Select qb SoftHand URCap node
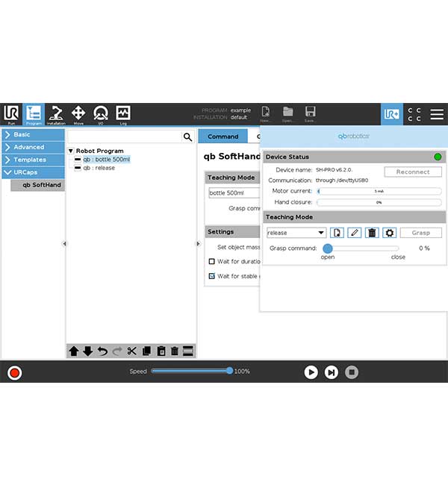448x485 pixels. (38, 185)
